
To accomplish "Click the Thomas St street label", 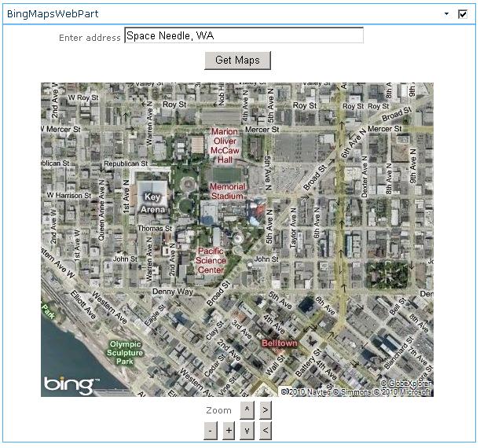I will (x=155, y=229).
